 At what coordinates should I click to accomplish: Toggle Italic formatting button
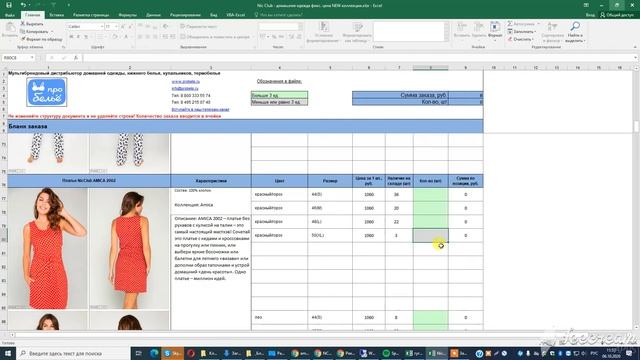[78, 37]
